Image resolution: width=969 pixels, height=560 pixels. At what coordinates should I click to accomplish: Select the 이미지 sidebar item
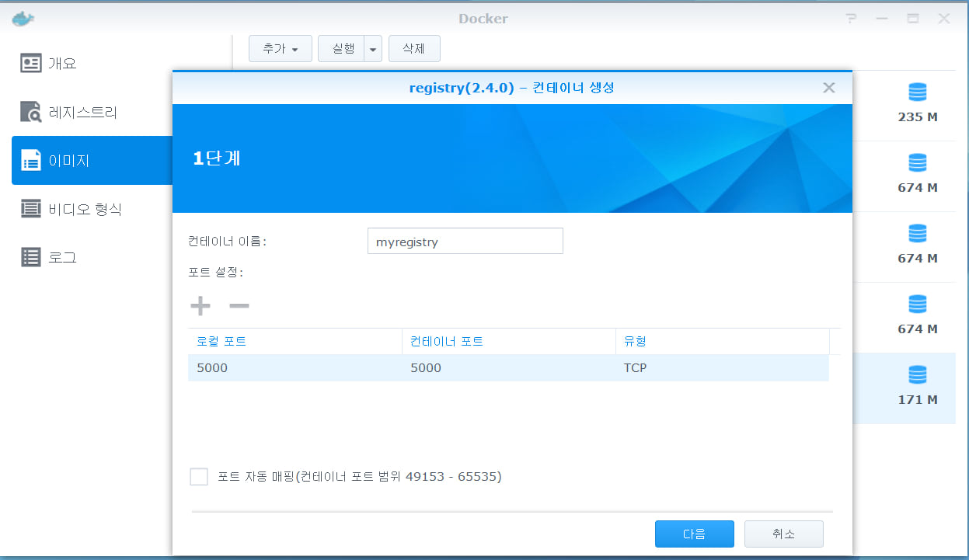tap(92, 161)
